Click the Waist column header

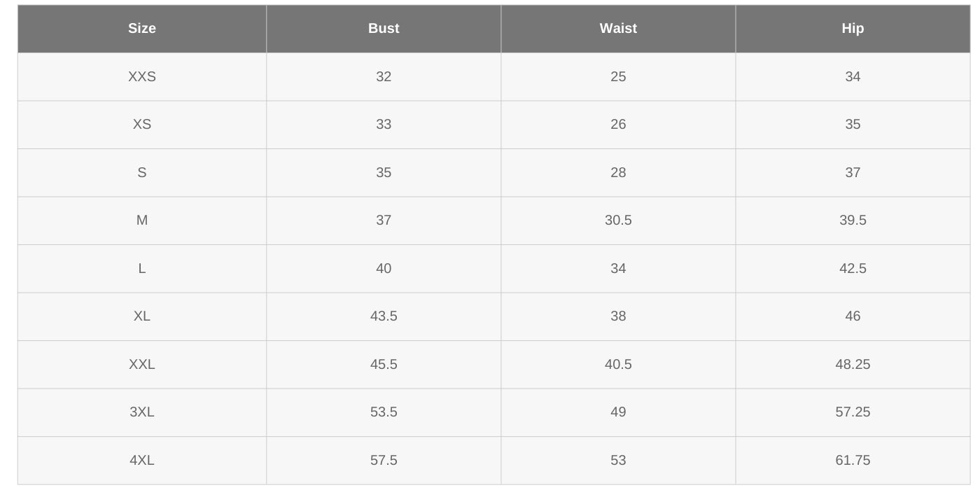click(x=618, y=29)
